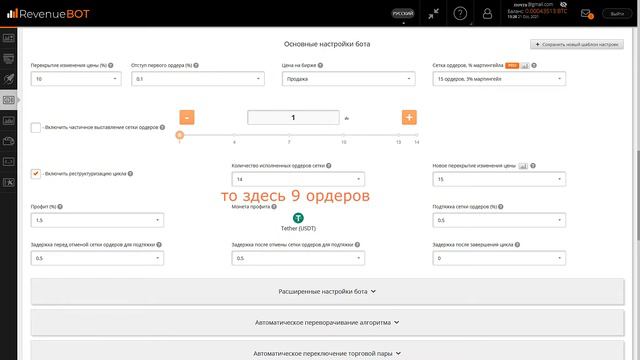The image size is (640, 360).
Task: Open the 15 ордеров, 3% мартингейла dropdown
Action: 499,79
